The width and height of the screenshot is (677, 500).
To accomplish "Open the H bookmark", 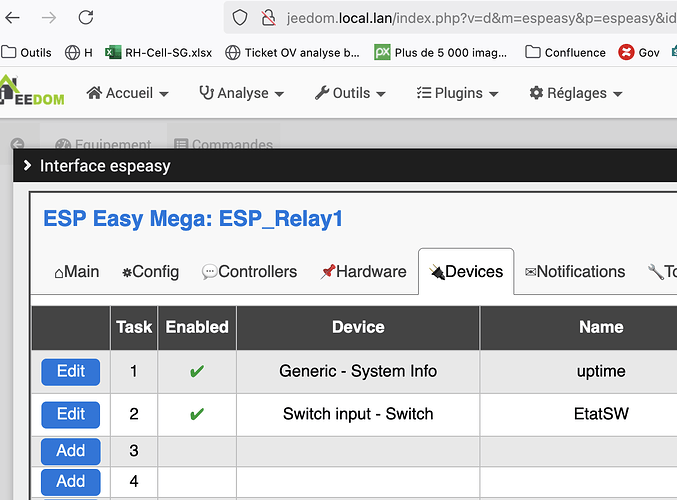I will click(79, 53).
